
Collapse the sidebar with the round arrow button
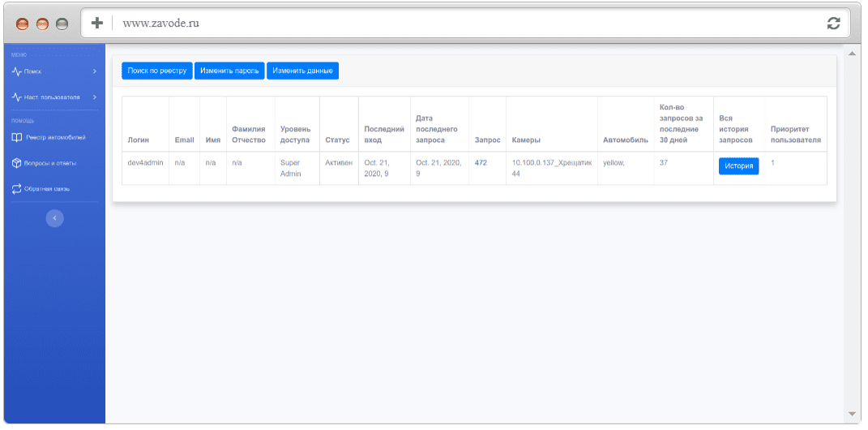pyautogui.click(x=55, y=218)
